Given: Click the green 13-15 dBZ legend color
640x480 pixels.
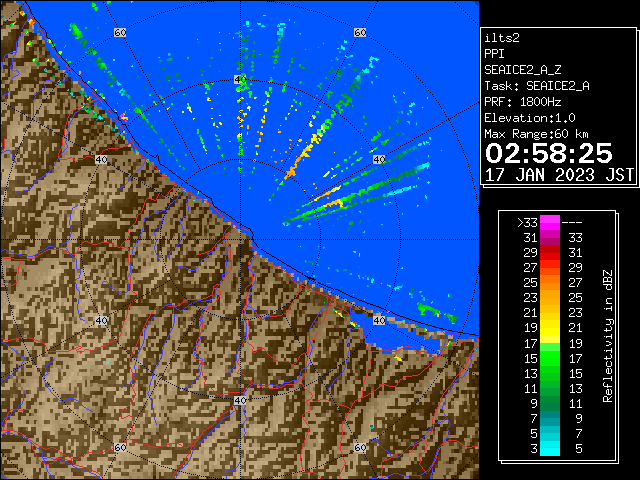Looking at the screenshot, I should (x=550, y=373).
